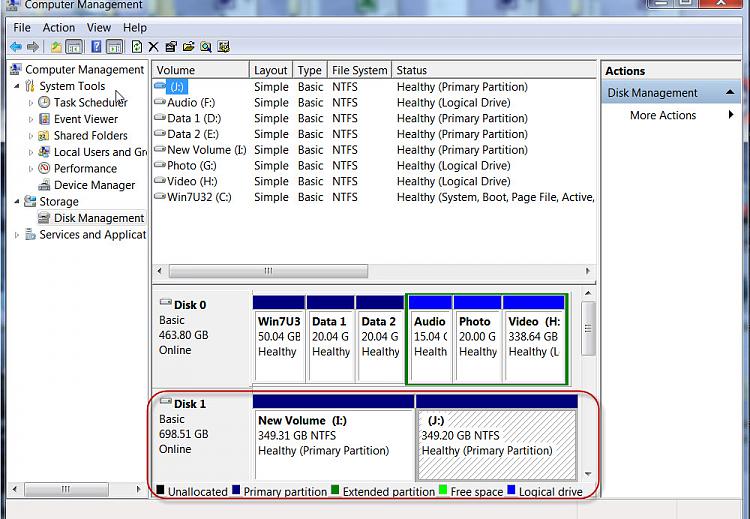Viewport: 750px width, 519px height.
Task: Click (J:) 349.20 GB hatched partition
Action: pos(497,437)
